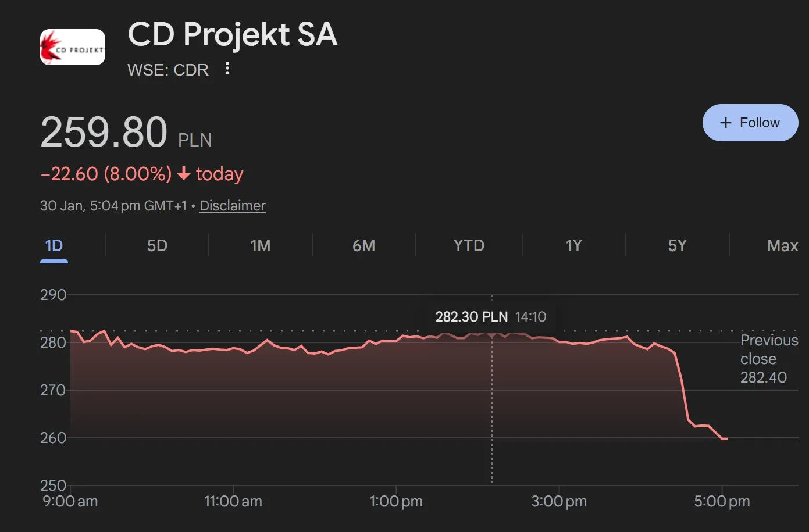Click the plus icon inside the Follow button
This screenshot has height=532, width=809.
[725, 123]
